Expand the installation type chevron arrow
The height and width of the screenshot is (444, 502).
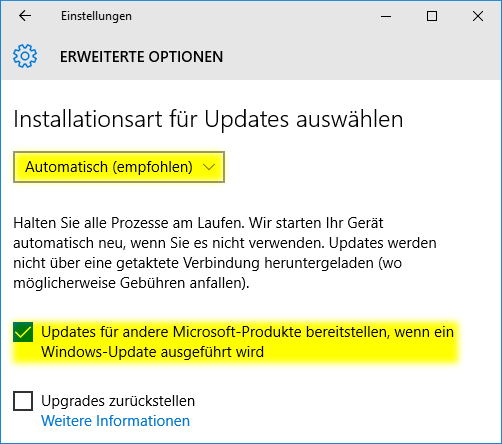pos(209,167)
